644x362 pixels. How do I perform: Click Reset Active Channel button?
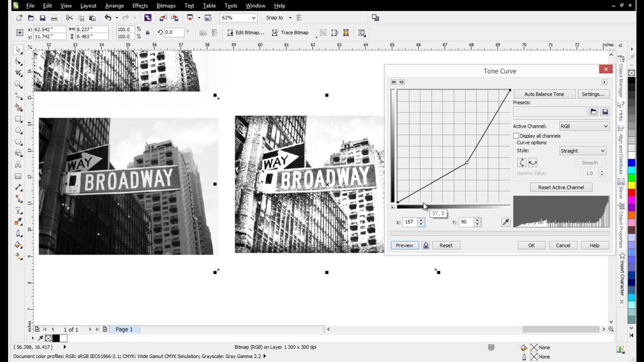click(561, 187)
